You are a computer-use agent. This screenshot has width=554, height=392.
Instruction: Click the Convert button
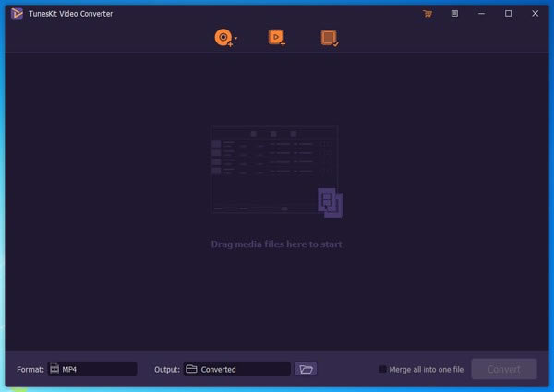[504, 369]
